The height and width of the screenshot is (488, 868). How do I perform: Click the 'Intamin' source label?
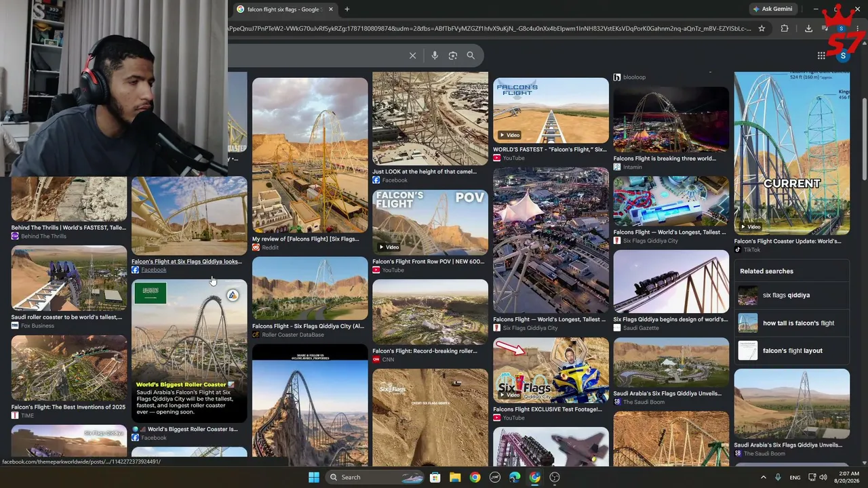(x=633, y=167)
